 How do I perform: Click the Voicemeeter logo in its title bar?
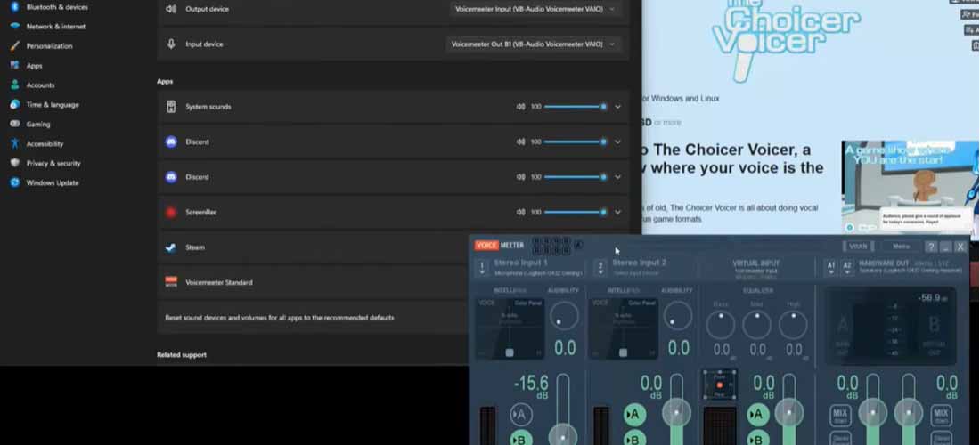click(x=500, y=246)
